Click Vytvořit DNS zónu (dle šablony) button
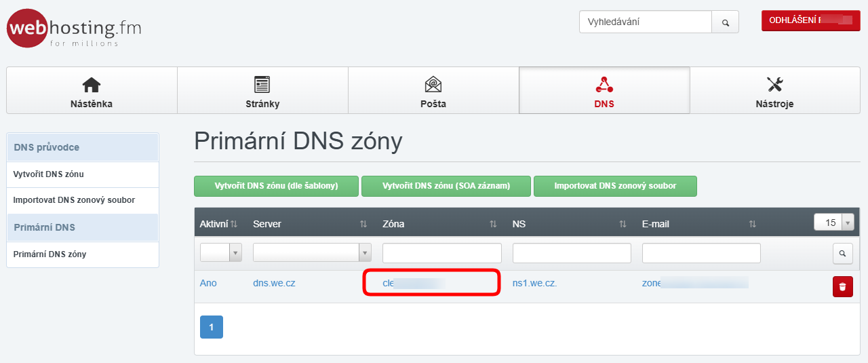868x363 pixels. pos(276,186)
